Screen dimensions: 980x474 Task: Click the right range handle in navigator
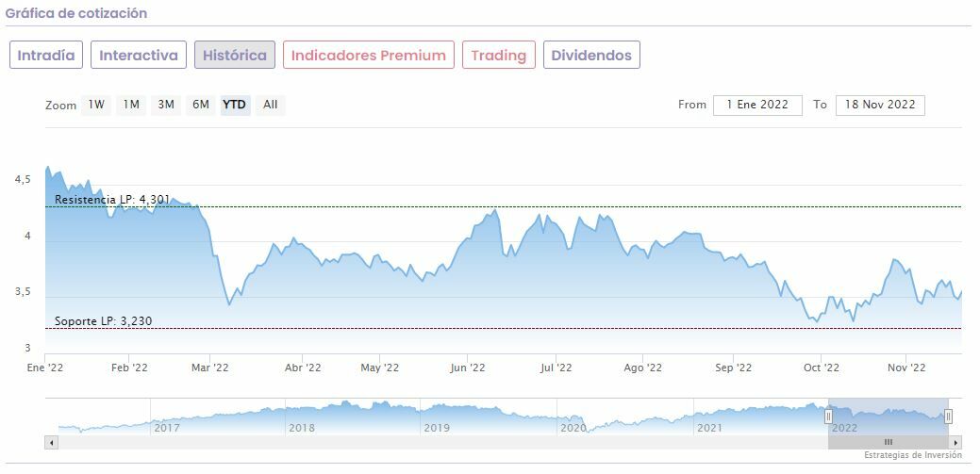(x=948, y=417)
